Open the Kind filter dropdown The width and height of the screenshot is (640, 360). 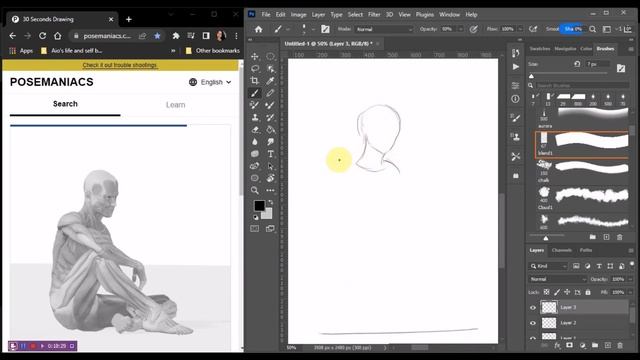click(549, 266)
